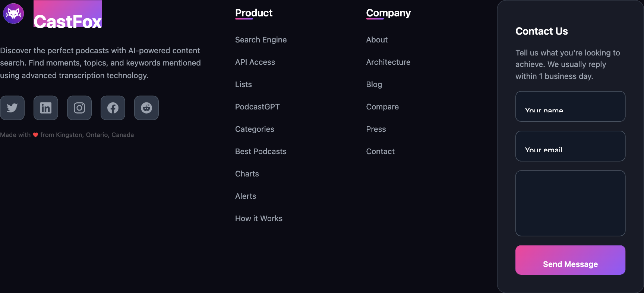Open the PodcastGPT page
The width and height of the screenshot is (644, 293).
(x=257, y=107)
